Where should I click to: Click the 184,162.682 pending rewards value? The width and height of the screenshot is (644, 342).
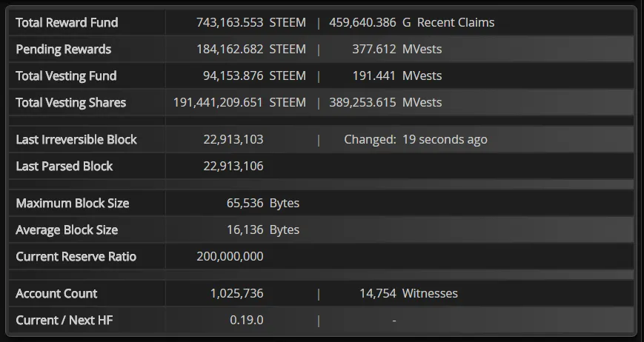click(x=230, y=49)
